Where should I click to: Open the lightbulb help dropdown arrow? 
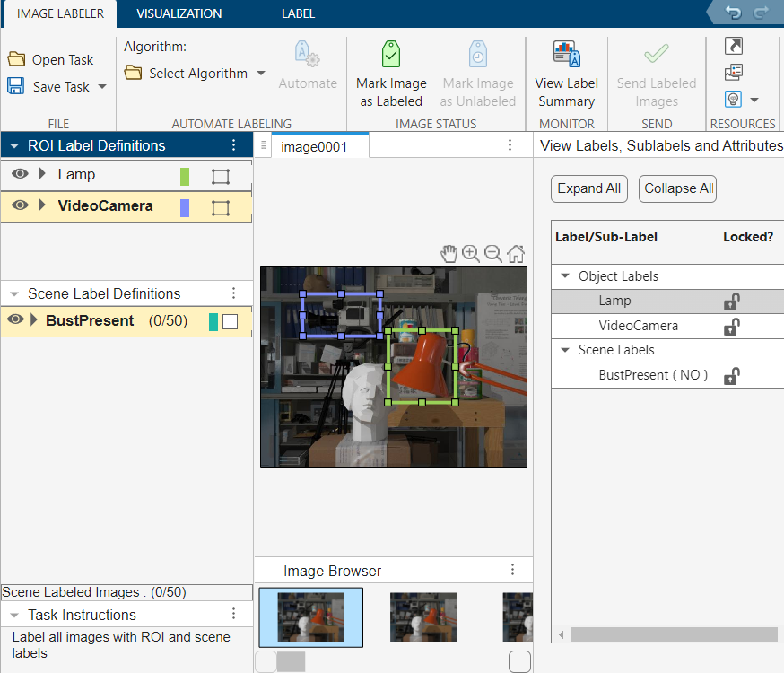tap(754, 100)
